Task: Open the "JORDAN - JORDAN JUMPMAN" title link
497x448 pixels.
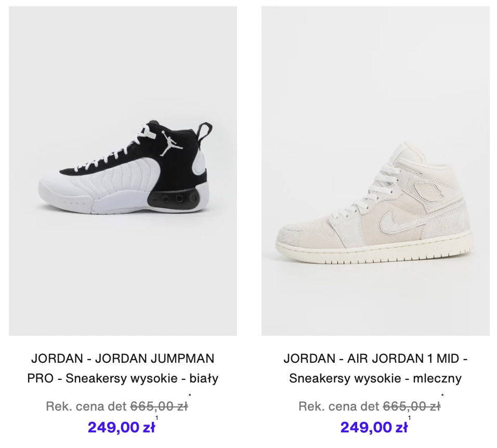Action: click(x=123, y=359)
